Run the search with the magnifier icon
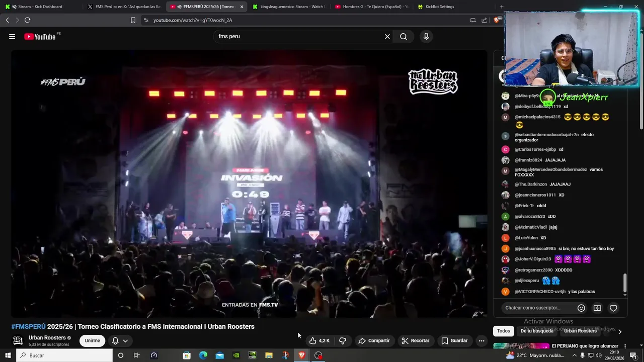This screenshot has width=644, height=362. [x=404, y=36]
